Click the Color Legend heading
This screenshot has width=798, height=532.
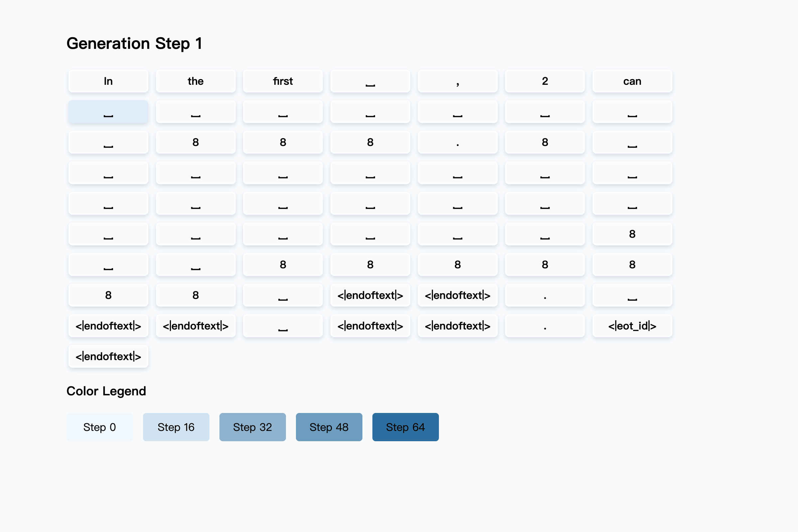pos(106,391)
